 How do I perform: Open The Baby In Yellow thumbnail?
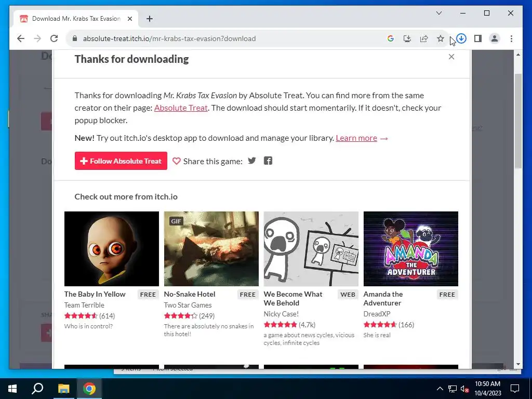coord(112,249)
